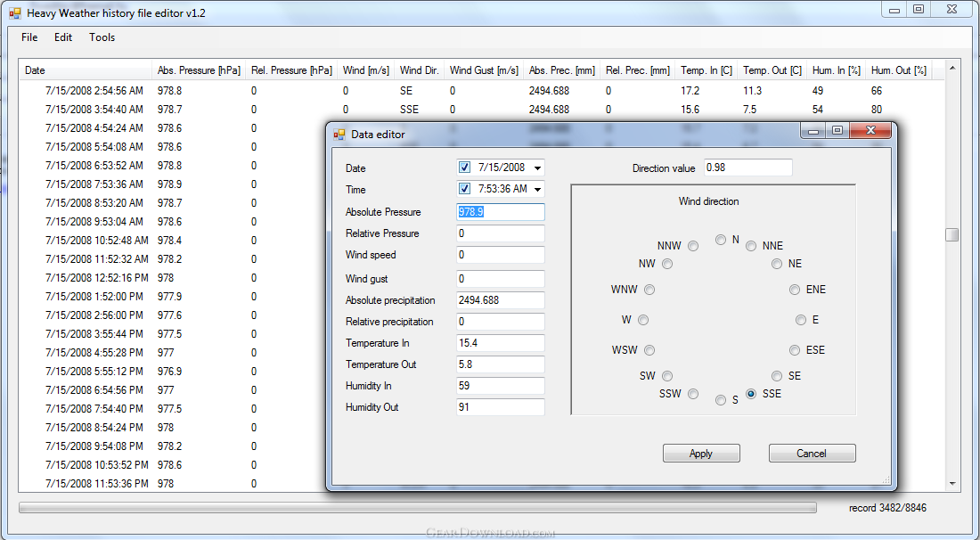The height and width of the screenshot is (540, 980).
Task: Click the record progress bar at bottom
Action: click(x=418, y=508)
